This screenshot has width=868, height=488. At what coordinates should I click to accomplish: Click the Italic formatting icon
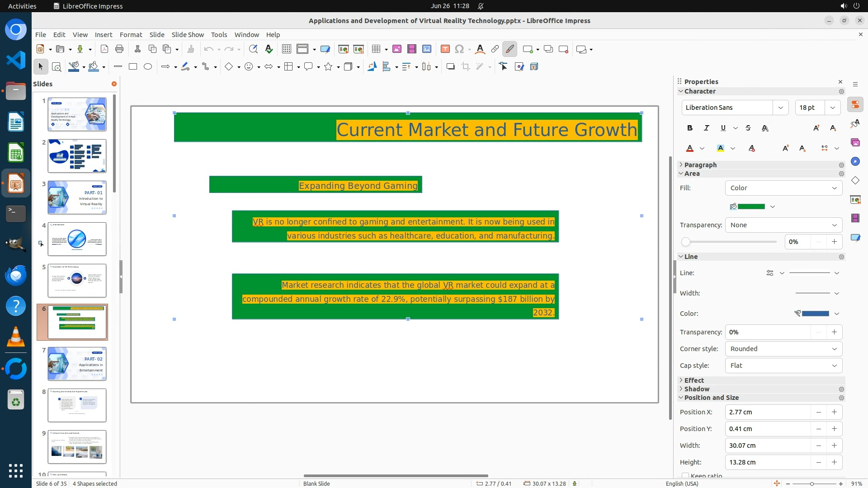pyautogui.click(x=706, y=128)
